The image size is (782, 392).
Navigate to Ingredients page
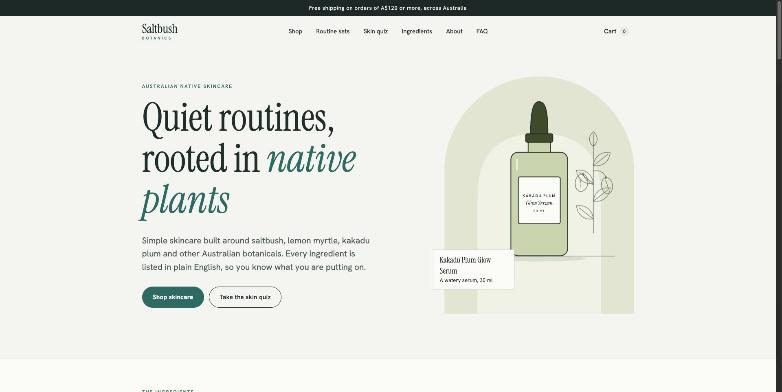pyautogui.click(x=416, y=31)
